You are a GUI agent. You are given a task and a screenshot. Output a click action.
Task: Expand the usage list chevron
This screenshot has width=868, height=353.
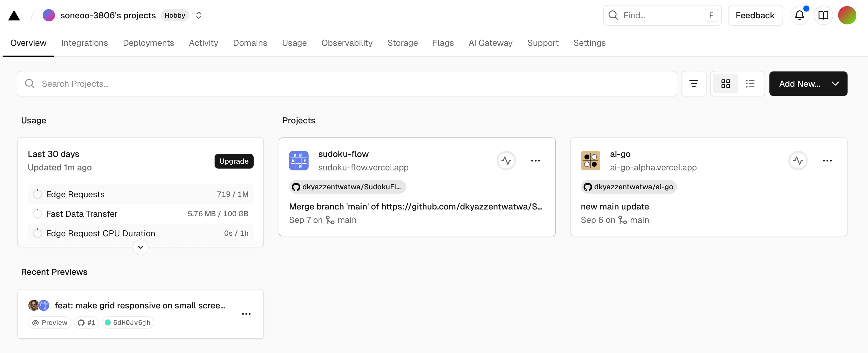pyautogui.click(x=140, y=247)
